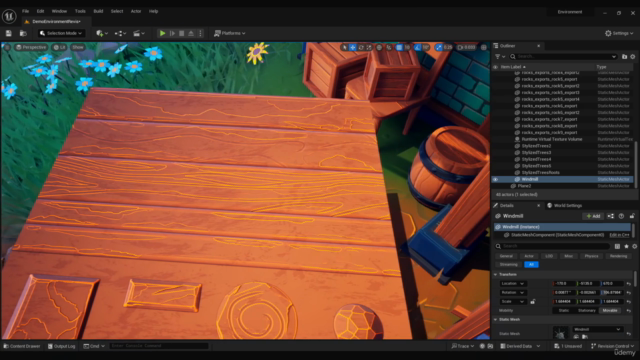Open the Blueprints dropdown in toolbar

[x=120, y=33]
